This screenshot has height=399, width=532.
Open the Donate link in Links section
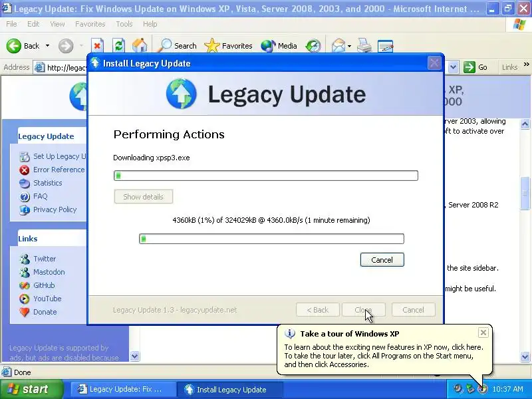tap(45, 312)
